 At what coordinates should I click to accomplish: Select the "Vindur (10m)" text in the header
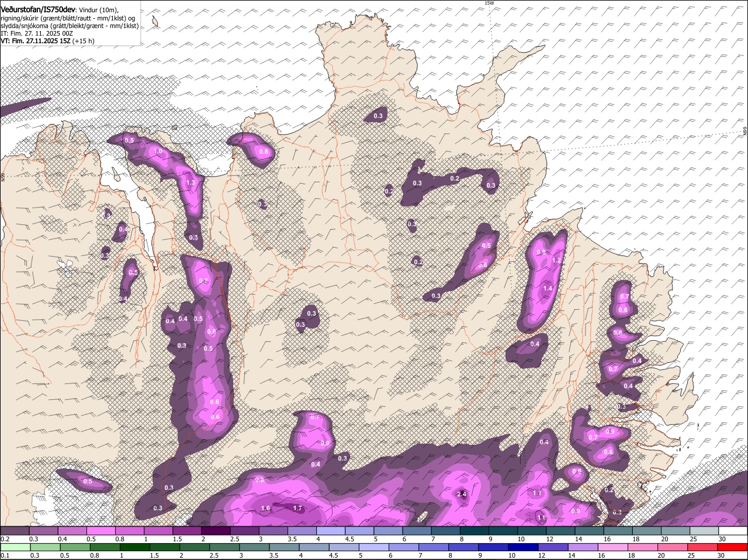[99, 10]
